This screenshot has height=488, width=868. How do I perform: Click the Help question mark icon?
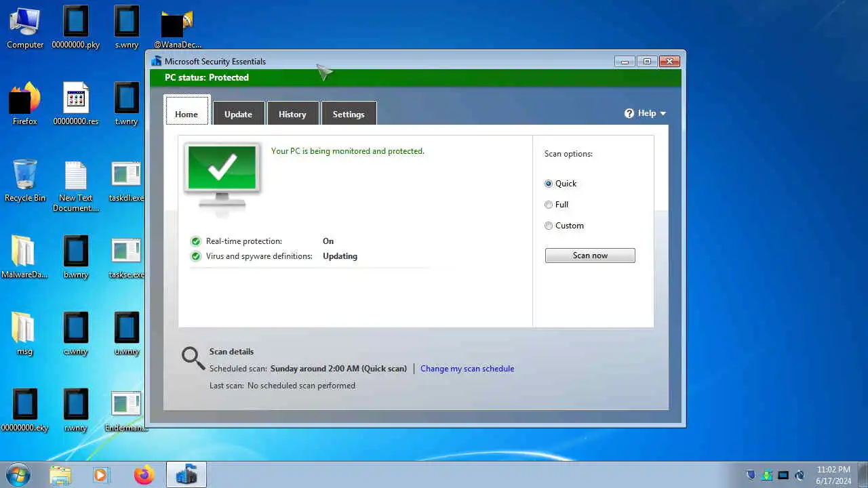point(629,113)
